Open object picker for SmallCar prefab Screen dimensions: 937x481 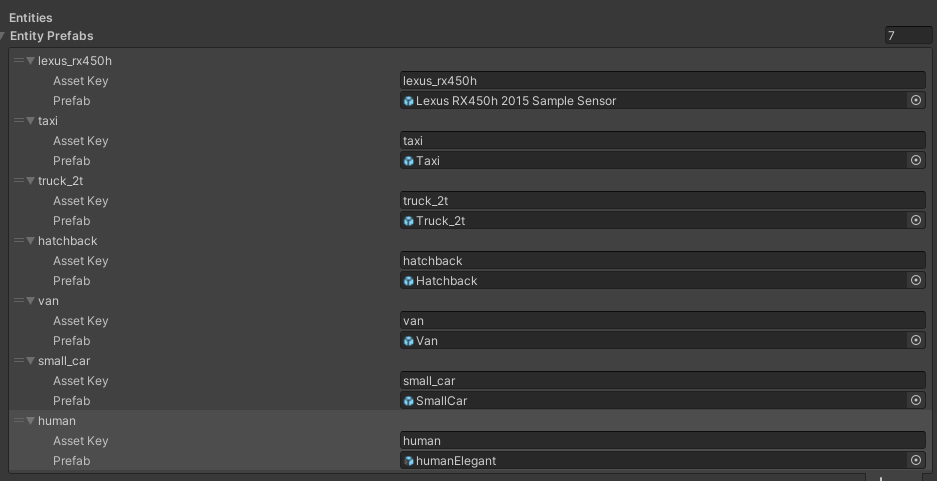(x=915, y=401)
